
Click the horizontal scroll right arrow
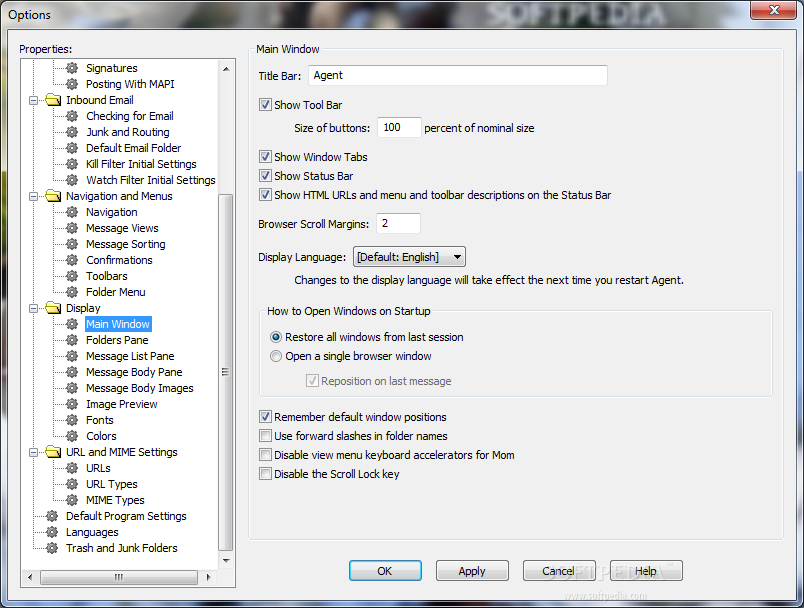tap(208, 577)
